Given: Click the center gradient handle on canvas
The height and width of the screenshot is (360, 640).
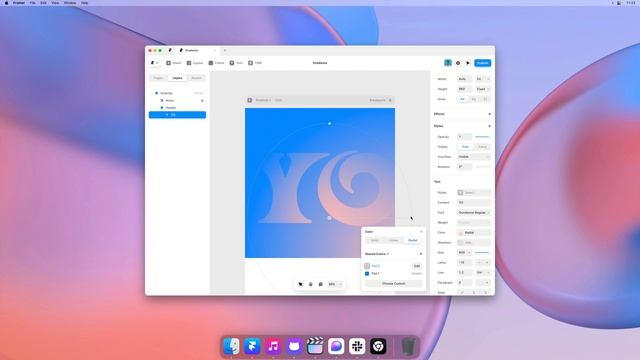Looking at the screenshot, I should (x=329, y=218).
